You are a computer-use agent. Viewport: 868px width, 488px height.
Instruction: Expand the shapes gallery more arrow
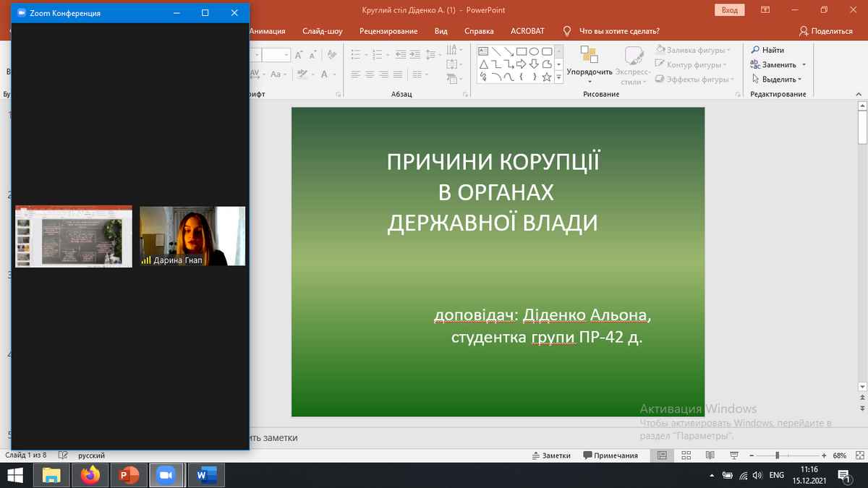click(558, 77)
